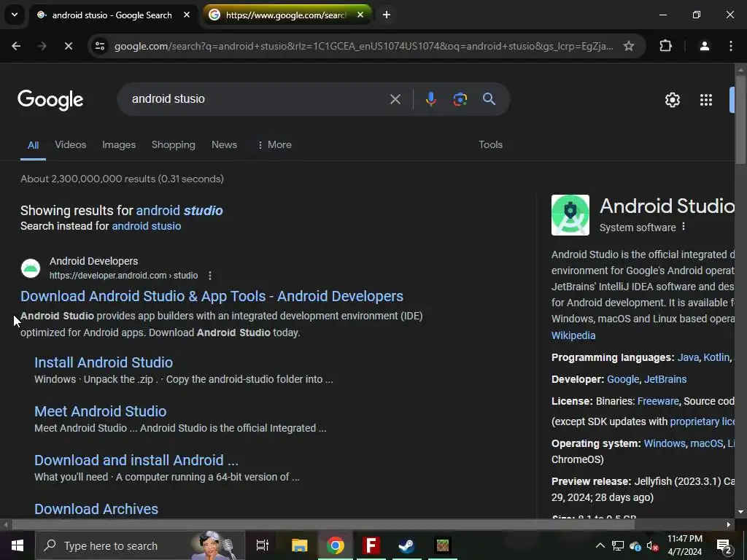Click Google developer link
The image size is (747, 560).
pyautogui.click(x=623, y=379)
